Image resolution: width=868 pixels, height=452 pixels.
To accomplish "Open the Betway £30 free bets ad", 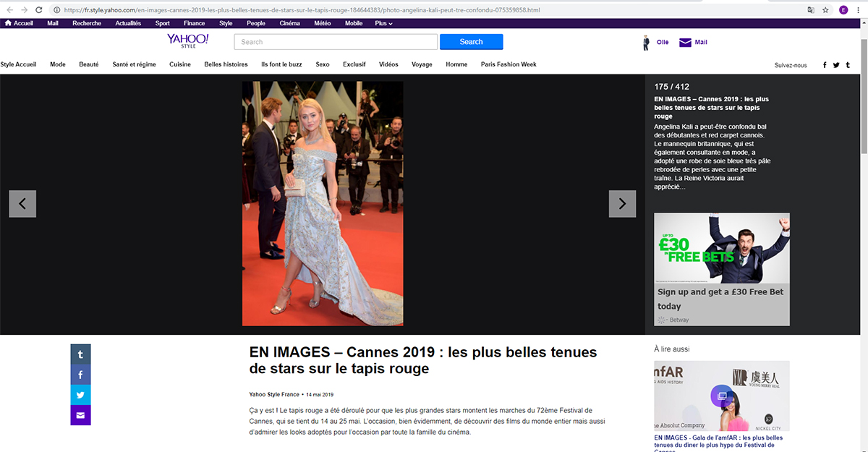I will pos(721,268).
